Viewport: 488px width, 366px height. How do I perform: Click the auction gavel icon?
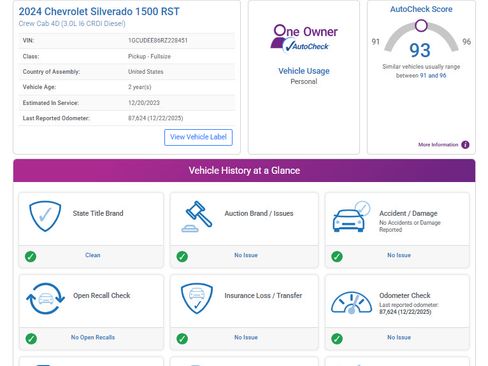pos(197,216)
